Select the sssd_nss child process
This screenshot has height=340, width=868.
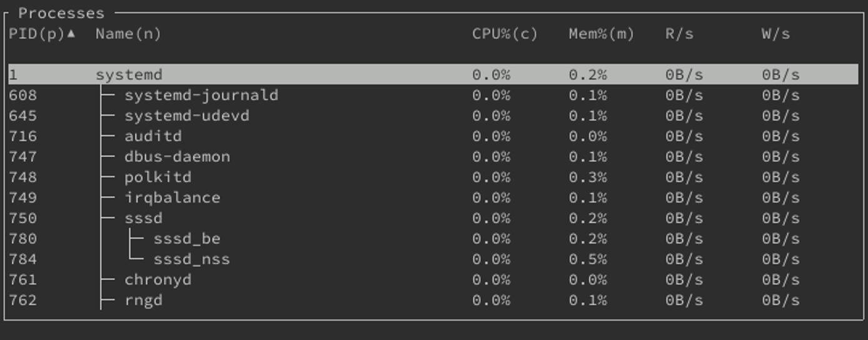pos(191,259)
